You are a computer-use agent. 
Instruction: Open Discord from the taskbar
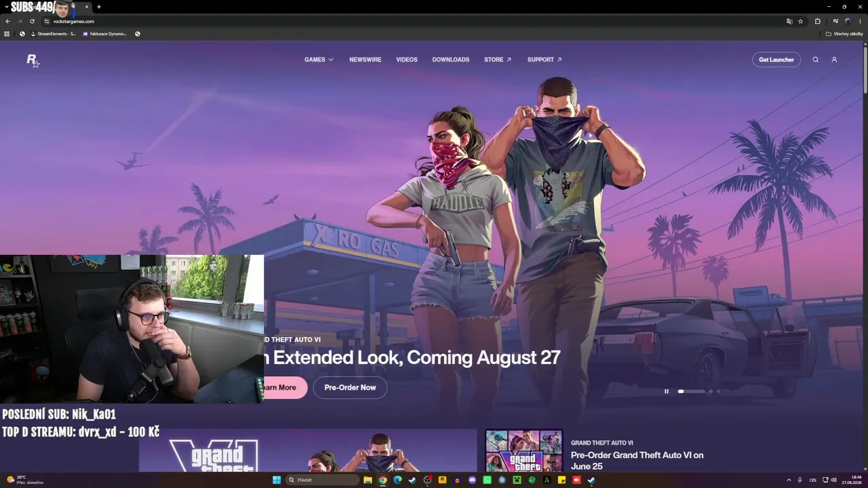[x=472, y=480]
